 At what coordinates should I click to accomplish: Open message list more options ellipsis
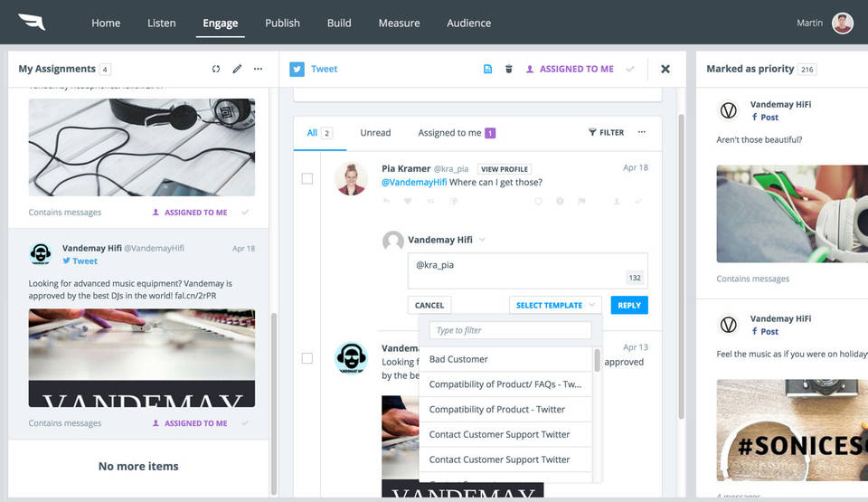tap(642, 132)
